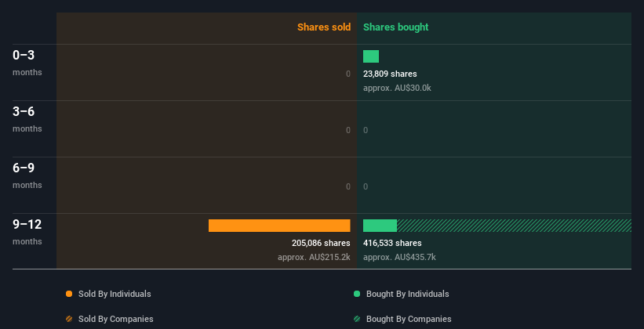The height and width of the screenshot is (329, 644).
Task: Click the 3–6 months row label
Action: click(27, 119)
